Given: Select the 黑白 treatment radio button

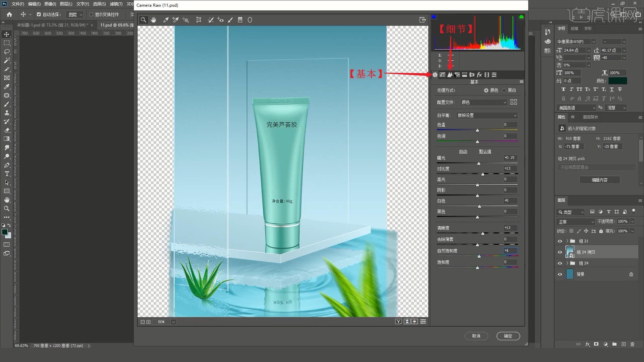Looking at the screenshot, I should coord(504,90).
